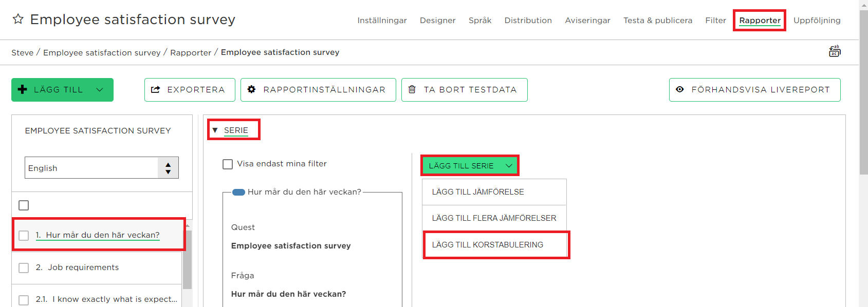The height and width of the screenshot is (307, 868).
Task: Click the translation icon in breadcrumb bar
Action: point(835,51)
